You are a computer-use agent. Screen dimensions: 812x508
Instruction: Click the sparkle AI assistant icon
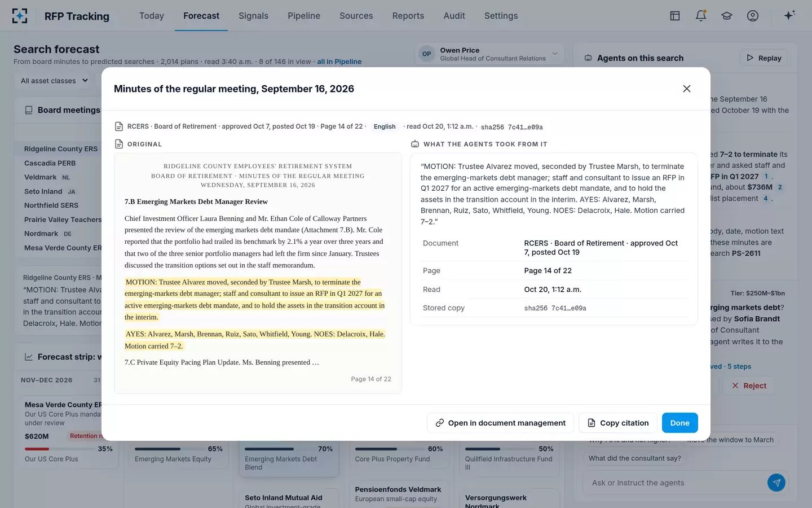pyautogui.click(x=789, y=15)
